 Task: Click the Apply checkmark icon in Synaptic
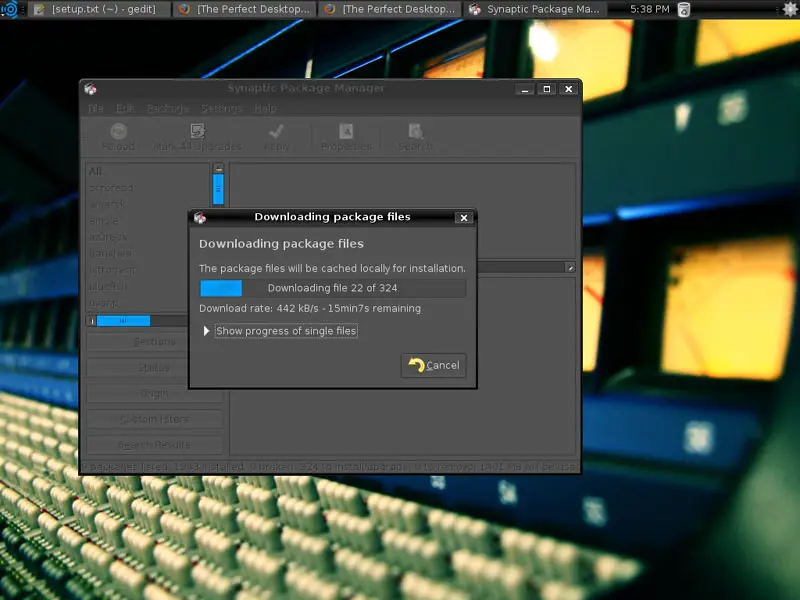tap(277, 132)
